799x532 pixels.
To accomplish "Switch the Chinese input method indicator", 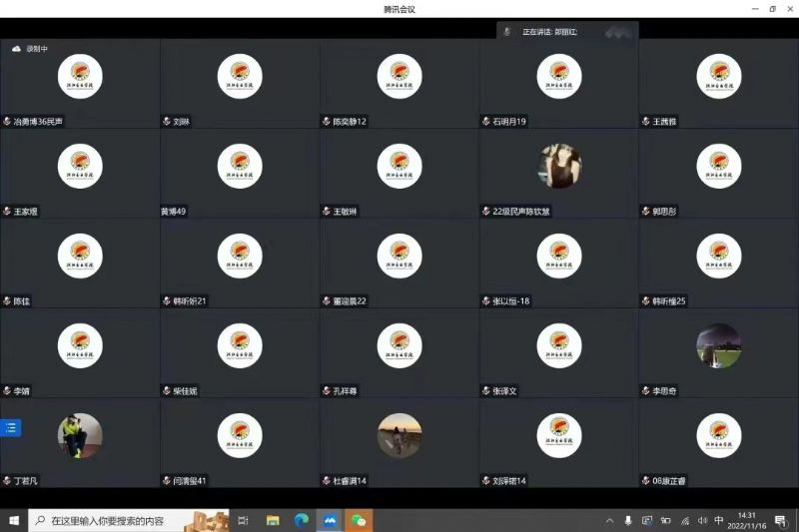I will pos(719,521).
